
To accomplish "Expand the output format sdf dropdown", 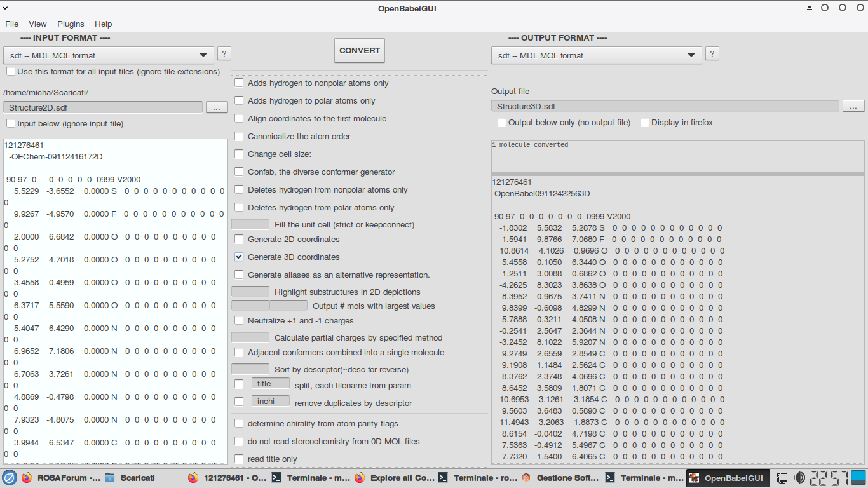I will pyautogui.click(x=596, y=56).
